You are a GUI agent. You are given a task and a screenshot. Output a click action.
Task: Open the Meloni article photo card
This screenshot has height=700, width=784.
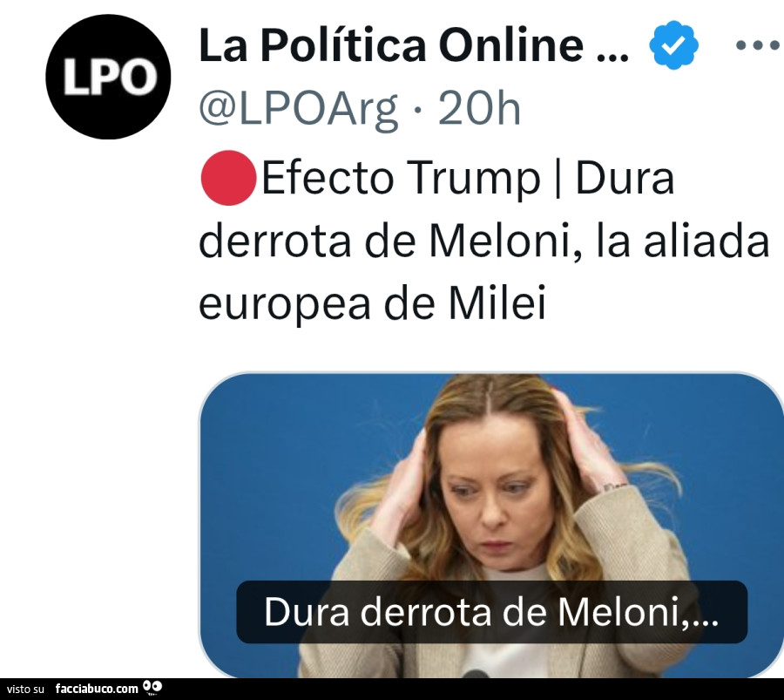[491, 525]
